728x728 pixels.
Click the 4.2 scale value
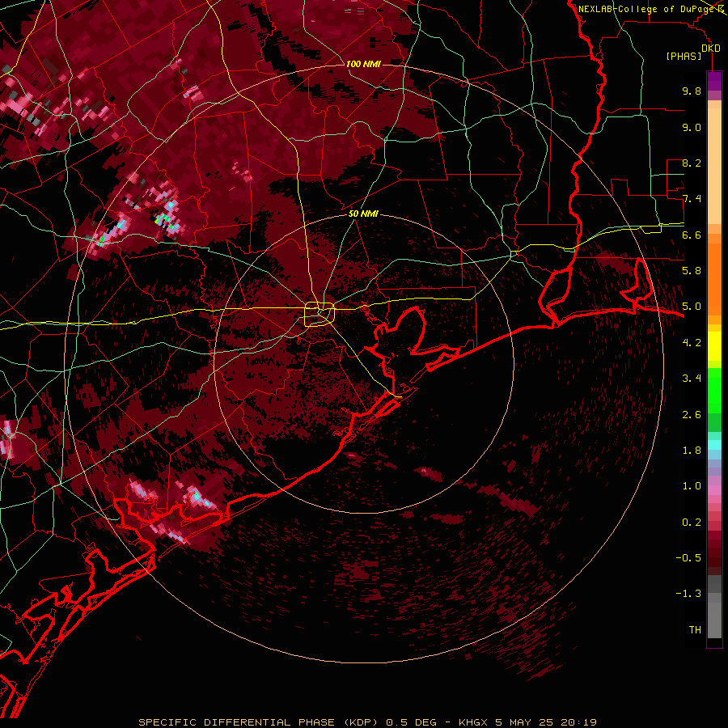click(692, 342)
